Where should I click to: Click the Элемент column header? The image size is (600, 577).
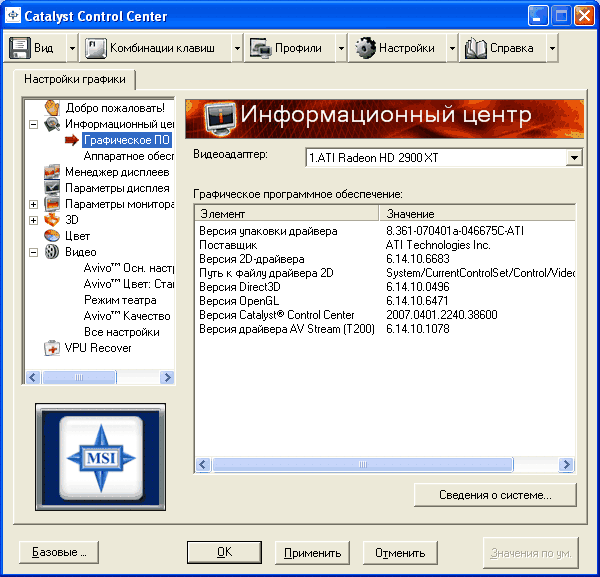click(287, 214)
